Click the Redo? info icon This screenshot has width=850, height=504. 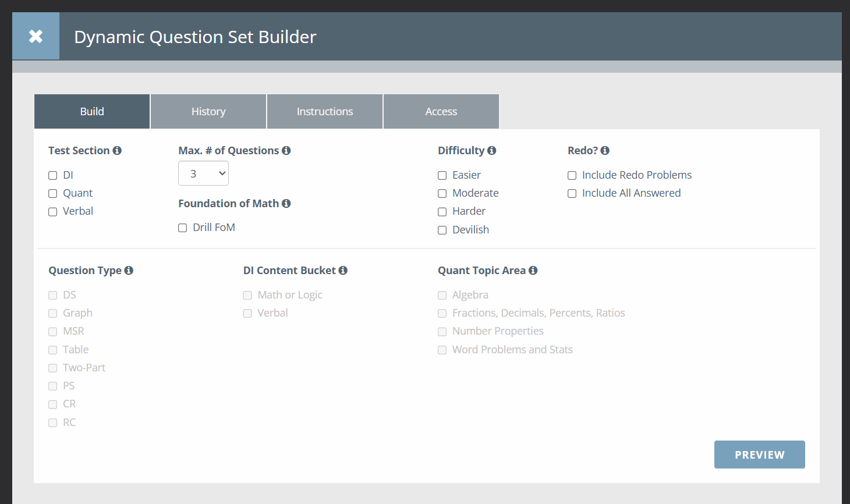(605, 150)
